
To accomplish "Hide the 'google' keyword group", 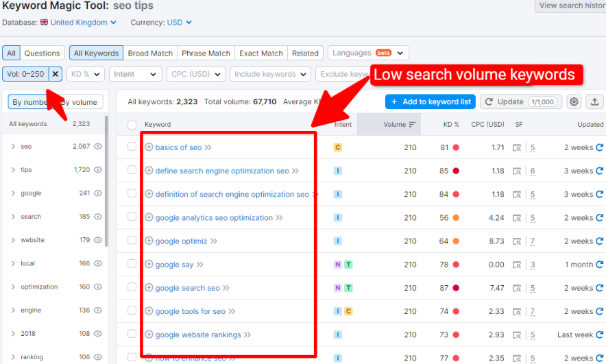I will [x=98, y=193].
